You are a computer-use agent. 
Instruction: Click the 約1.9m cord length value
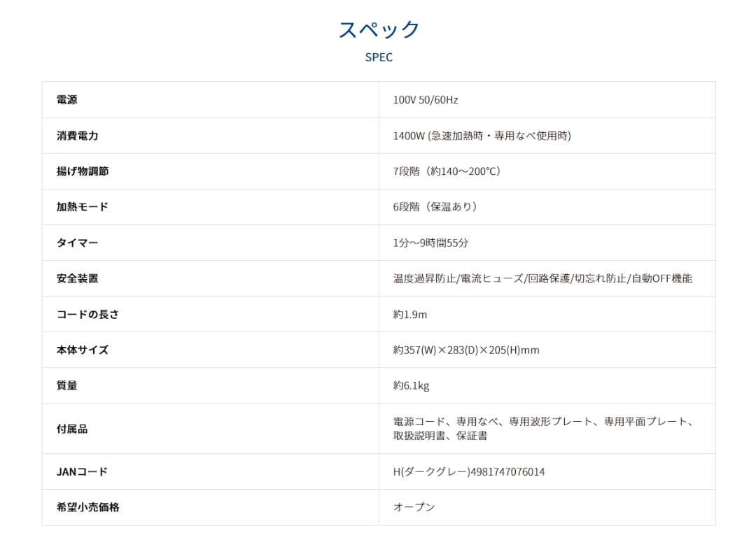pos(410,314)
